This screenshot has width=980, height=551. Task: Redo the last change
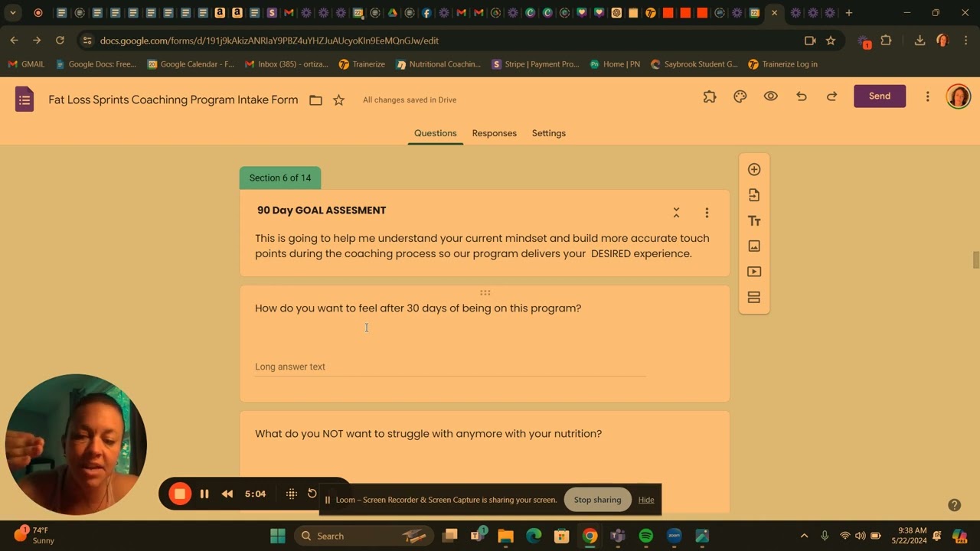point(831,96)
